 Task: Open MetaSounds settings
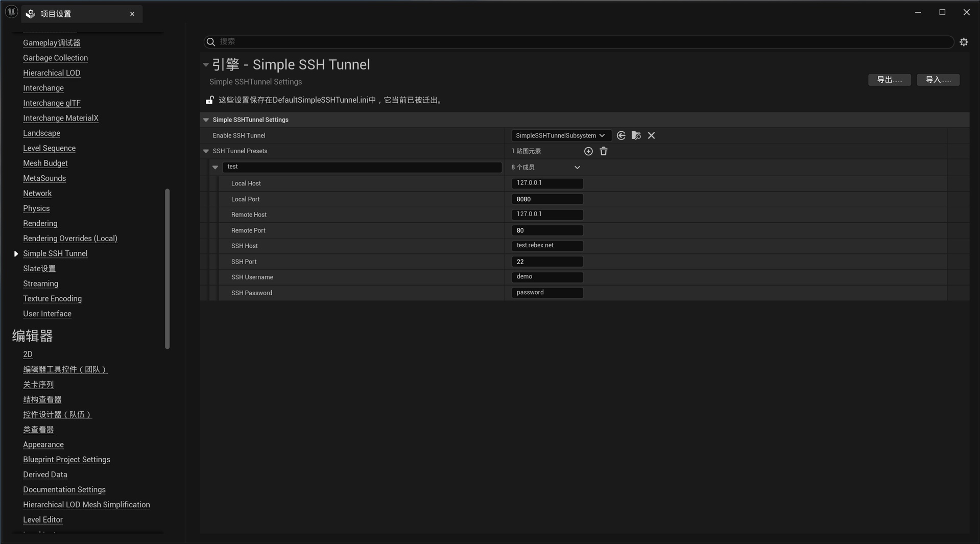pyautogui.click(x=44, y=178)
